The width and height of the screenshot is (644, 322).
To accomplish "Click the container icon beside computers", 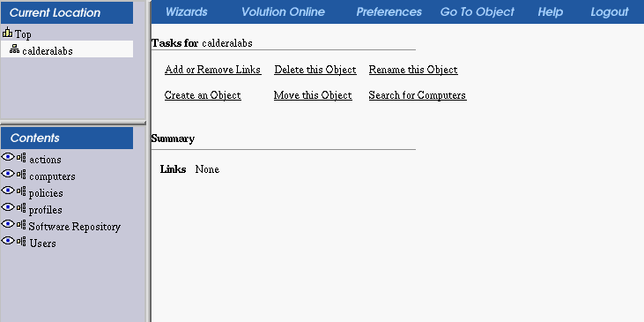I will tap(21, 175).
